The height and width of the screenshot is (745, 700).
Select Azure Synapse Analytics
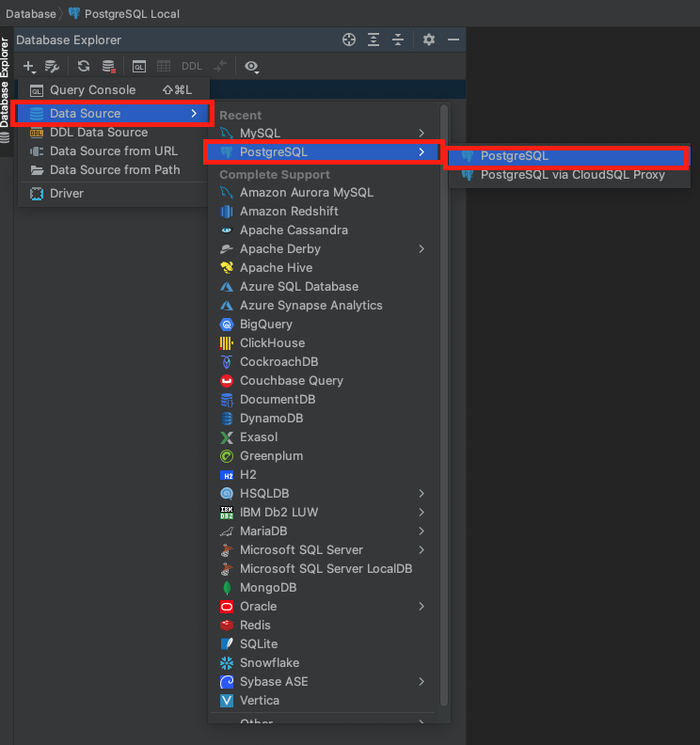click(x=324, y=306)
